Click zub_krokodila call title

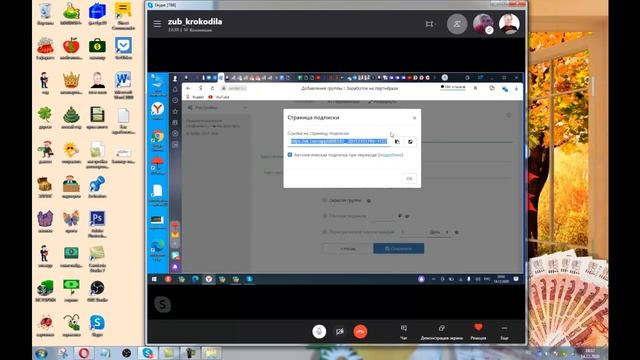(195, 21)
